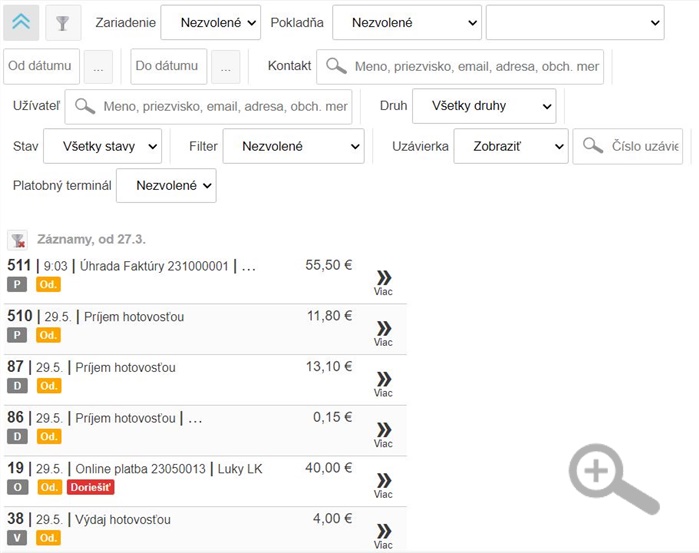
Task: Click P badge on record 510
Action: (17, 335)
